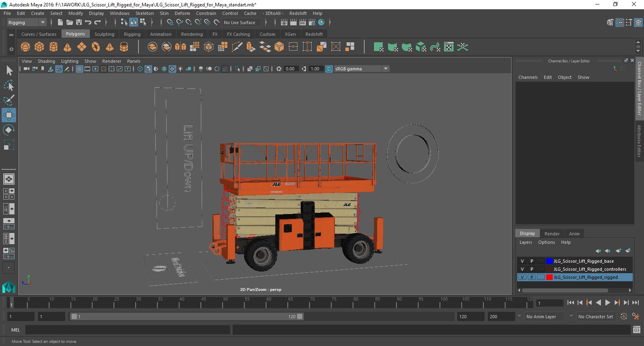644x346 pixels.
Task: Expand the toolbox bottom dotted panel button
Action: click(9, 268)
